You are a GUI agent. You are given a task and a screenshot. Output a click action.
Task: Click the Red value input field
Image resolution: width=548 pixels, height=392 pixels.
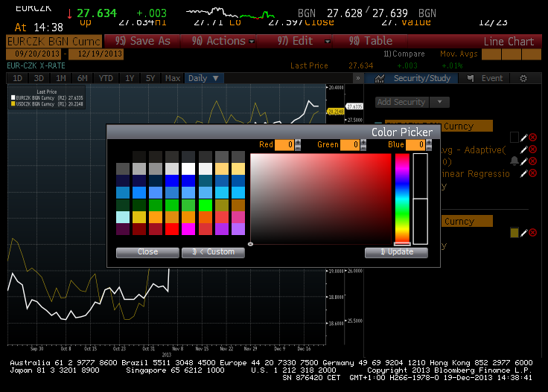click(x=284, y=144)
